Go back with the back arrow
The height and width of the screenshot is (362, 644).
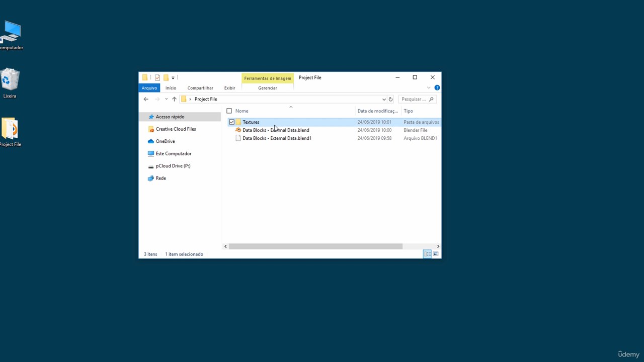coord(146,99)
